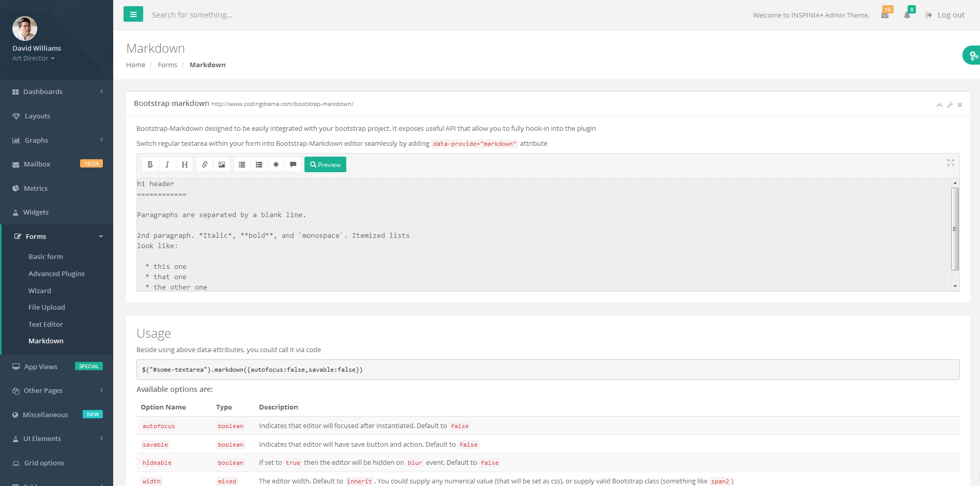The width and height of the screenshot is (980, 486).
Task: Open the Text Editor submenu item
Action: (45, 324)
